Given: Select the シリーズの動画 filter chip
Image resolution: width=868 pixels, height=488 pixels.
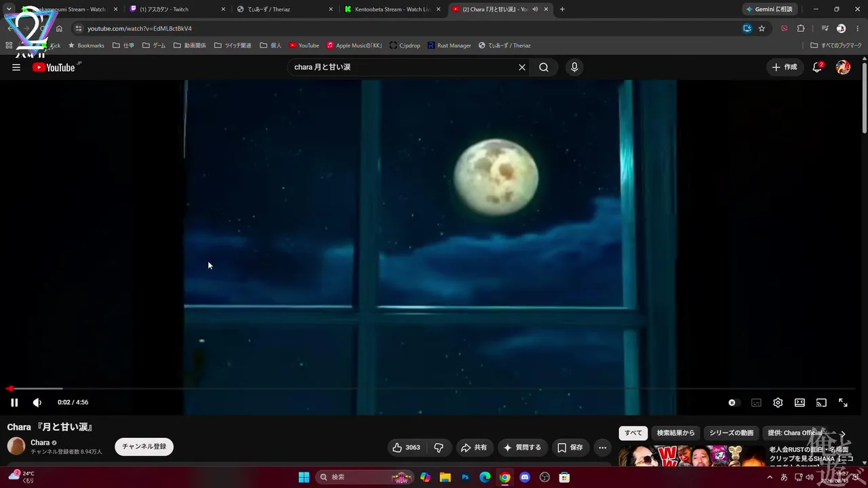Looking at the screenshot, I should tap(731, 433).
